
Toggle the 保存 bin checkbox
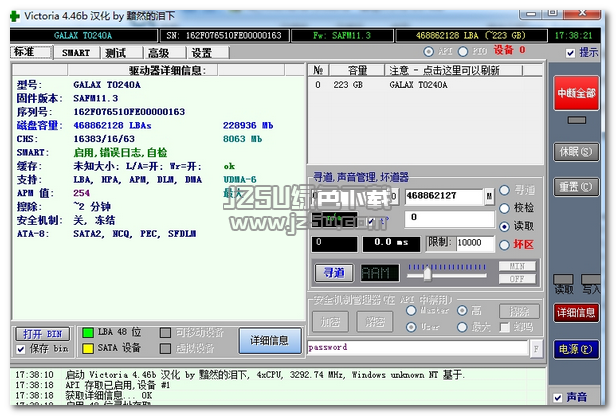coord(21,349)
